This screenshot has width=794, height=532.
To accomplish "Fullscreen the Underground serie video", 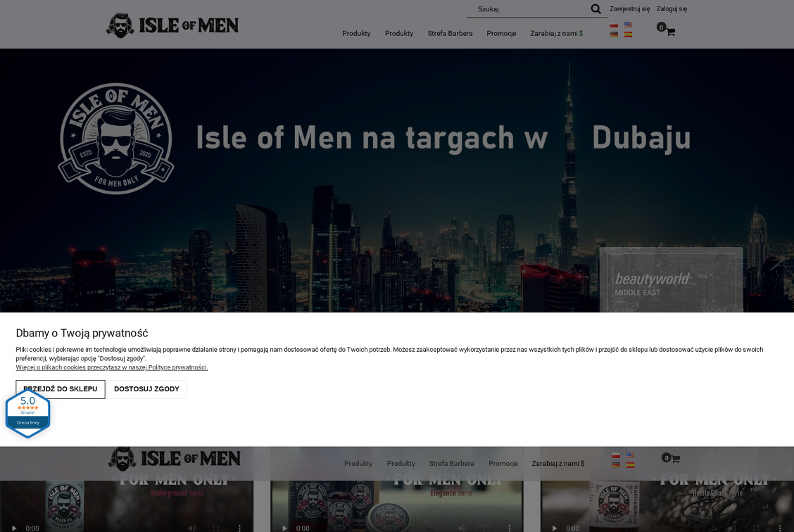I will pos(215,528).
